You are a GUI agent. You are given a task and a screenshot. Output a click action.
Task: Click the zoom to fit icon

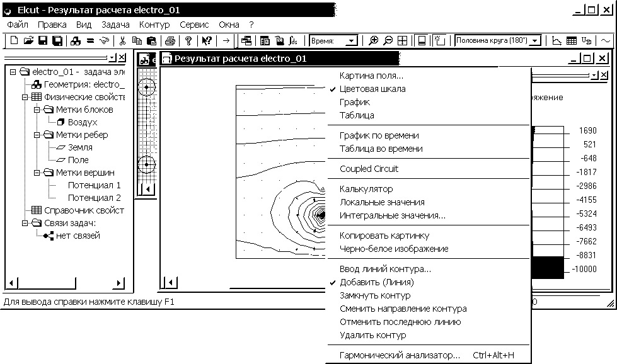pos(402,40)
